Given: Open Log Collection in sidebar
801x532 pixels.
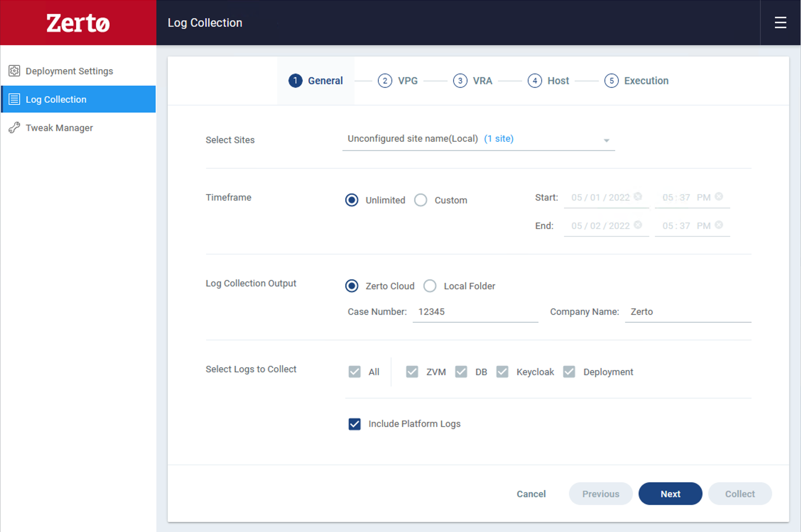Looking at the screenshot, I should 78,99.
